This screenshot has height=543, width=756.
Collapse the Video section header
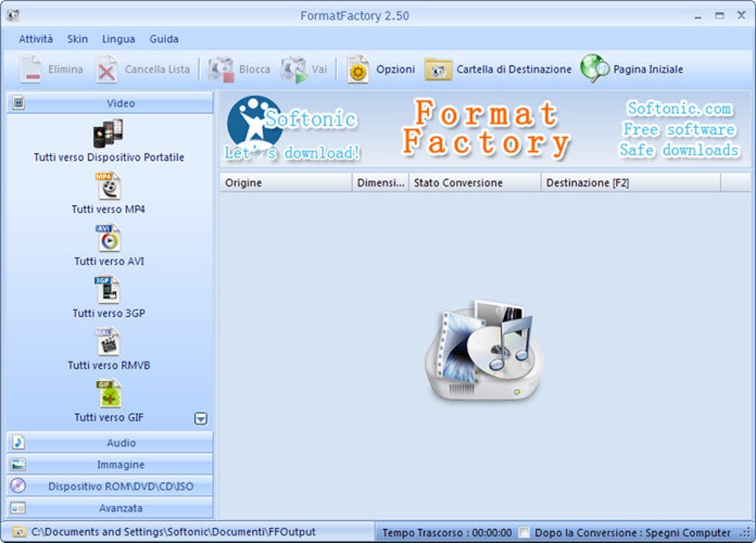[110, 103]
